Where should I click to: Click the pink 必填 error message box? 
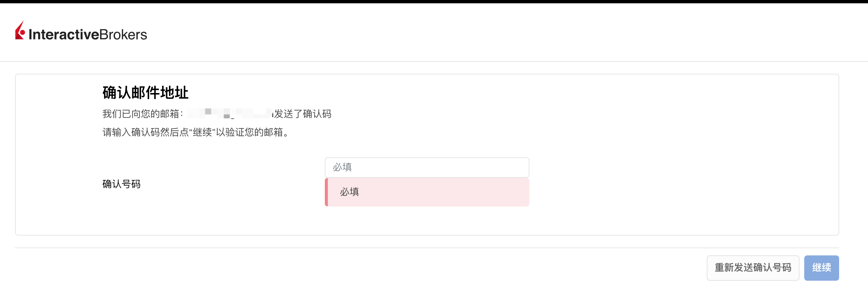[427, 192]
